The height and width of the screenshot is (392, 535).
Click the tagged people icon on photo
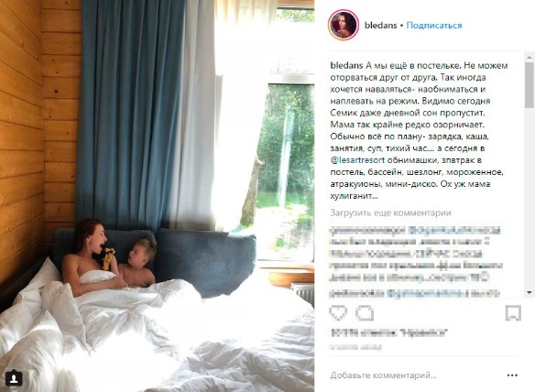pyautogui.click(x=14, y=378)
